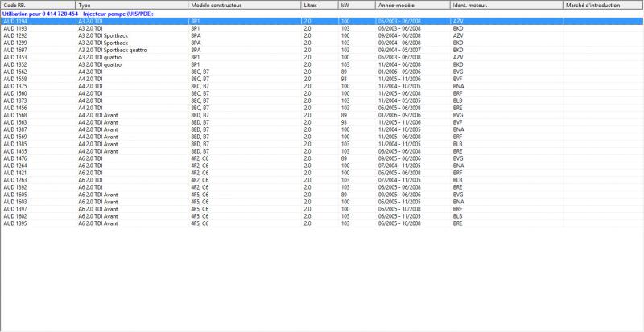This screenshot has height=332, width=644.
Task: Select row AUD 1299
Action: point(322,43)
